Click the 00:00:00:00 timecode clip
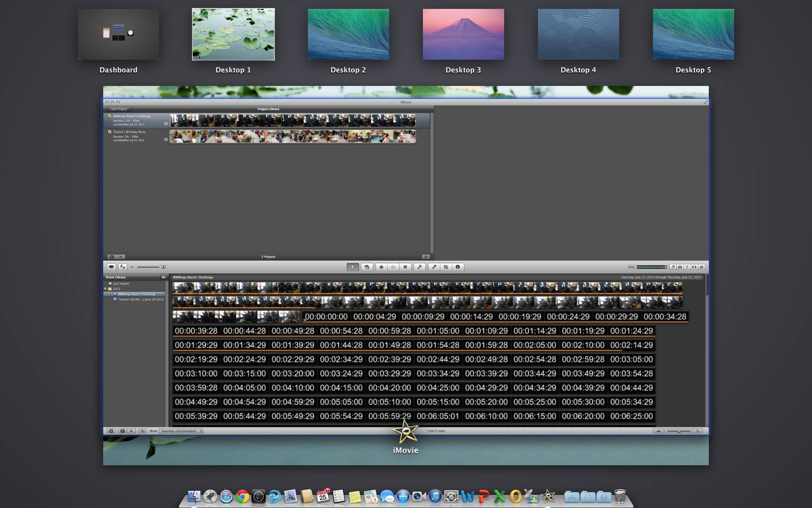 point(326,317)
